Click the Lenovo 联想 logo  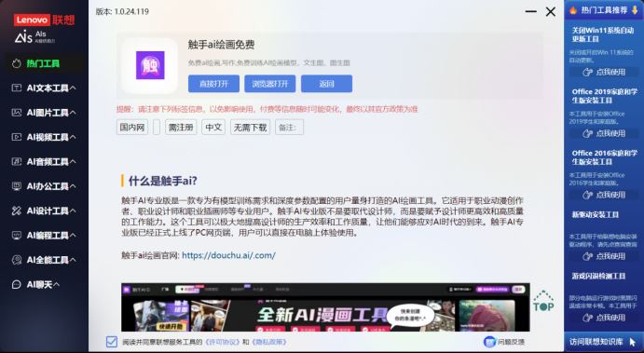pyautogui.click(x=45, y=20)
